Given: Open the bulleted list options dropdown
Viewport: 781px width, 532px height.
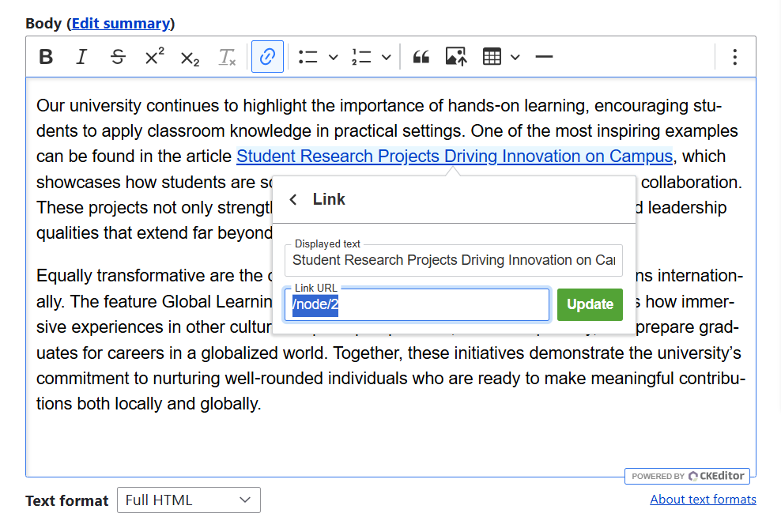Looking at the screenshot, I should click(x=333, y=56).
